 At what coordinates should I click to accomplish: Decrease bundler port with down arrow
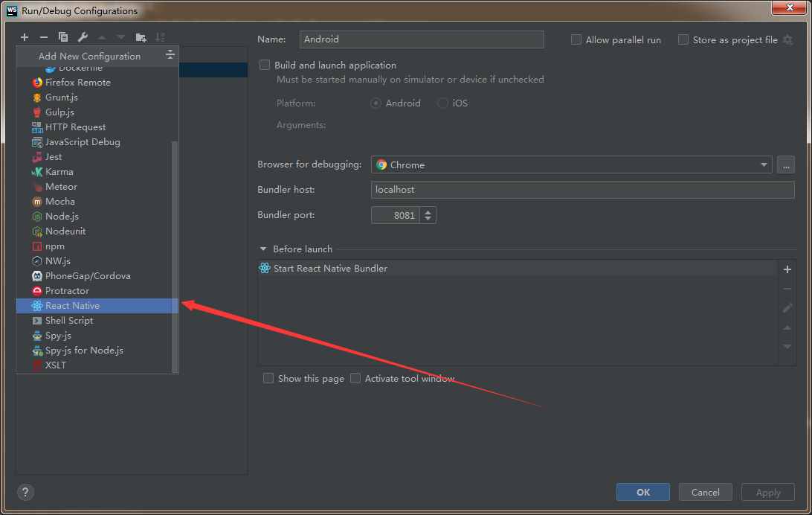click(428, 219)
